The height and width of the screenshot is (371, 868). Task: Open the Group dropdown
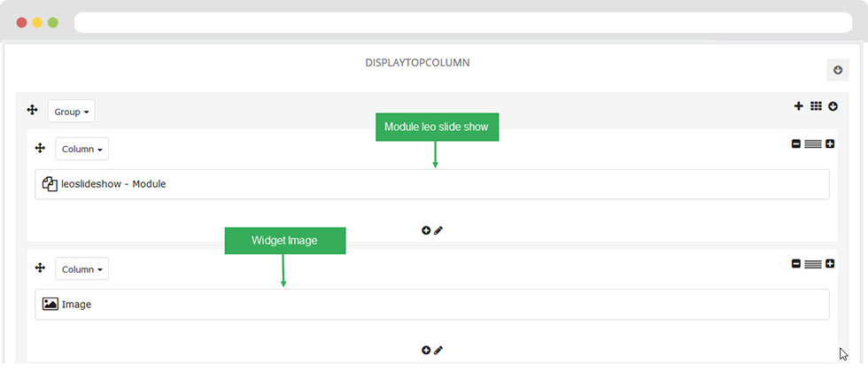click(x=72, y=112)
